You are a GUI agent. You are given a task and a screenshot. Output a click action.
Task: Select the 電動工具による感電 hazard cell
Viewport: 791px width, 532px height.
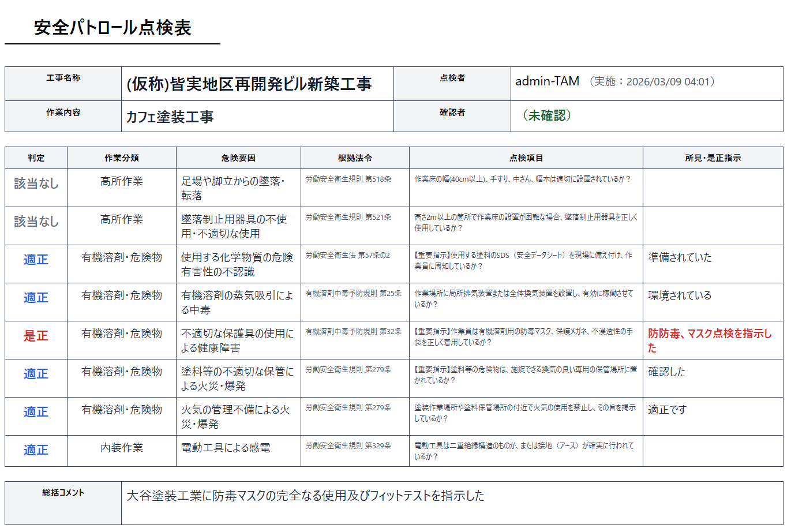226,448
